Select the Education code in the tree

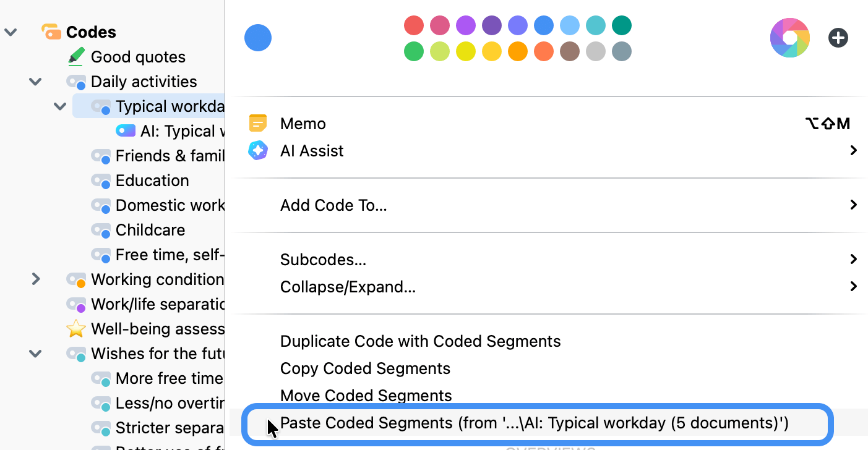[x=152, y=180]
